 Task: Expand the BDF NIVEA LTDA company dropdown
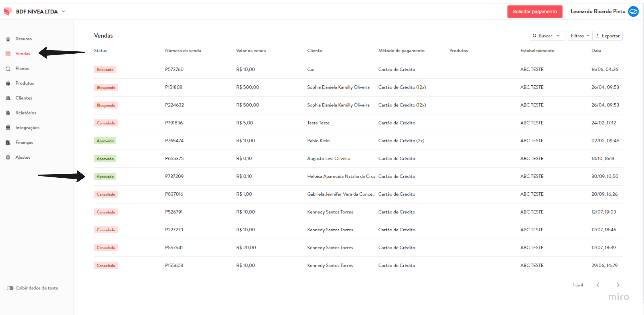tap(64, 12)
